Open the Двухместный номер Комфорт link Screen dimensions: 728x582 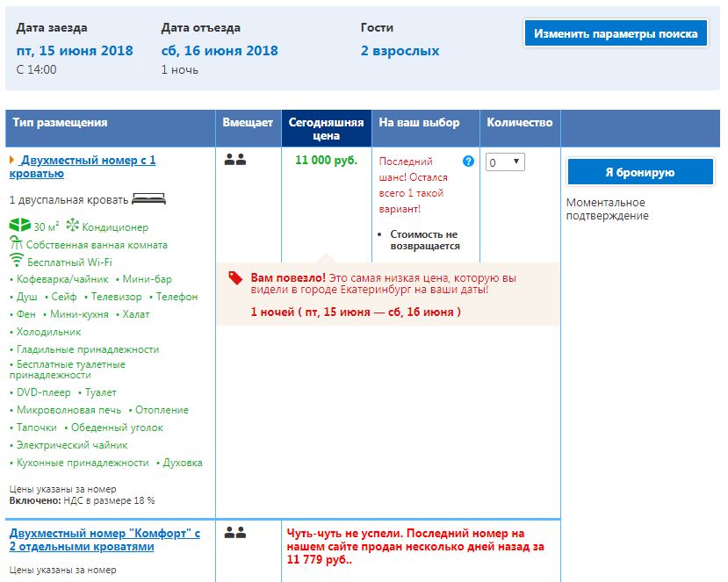pos(105,539)
